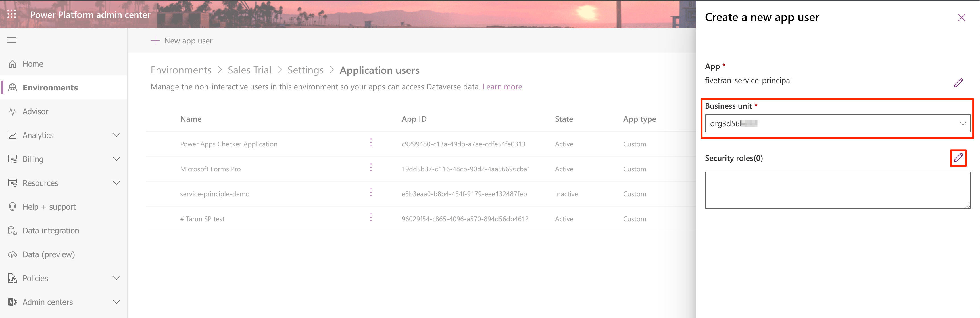The height and width of the screenshot is (318, 980).
Task: Click App ID c9299480-c13a-49db-a7ae-cdfe54fe0313
Action: click(x=463, y=144)
